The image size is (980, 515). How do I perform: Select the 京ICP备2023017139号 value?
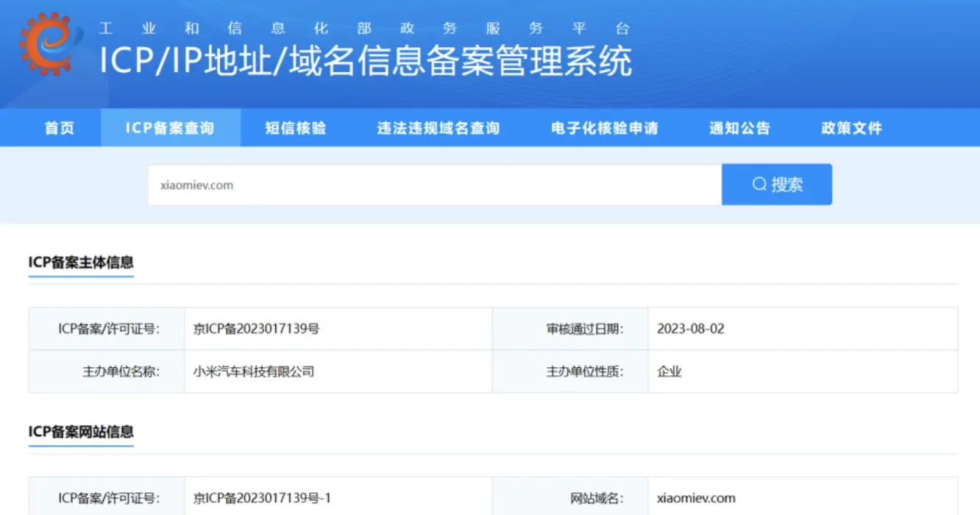(256, 329)
